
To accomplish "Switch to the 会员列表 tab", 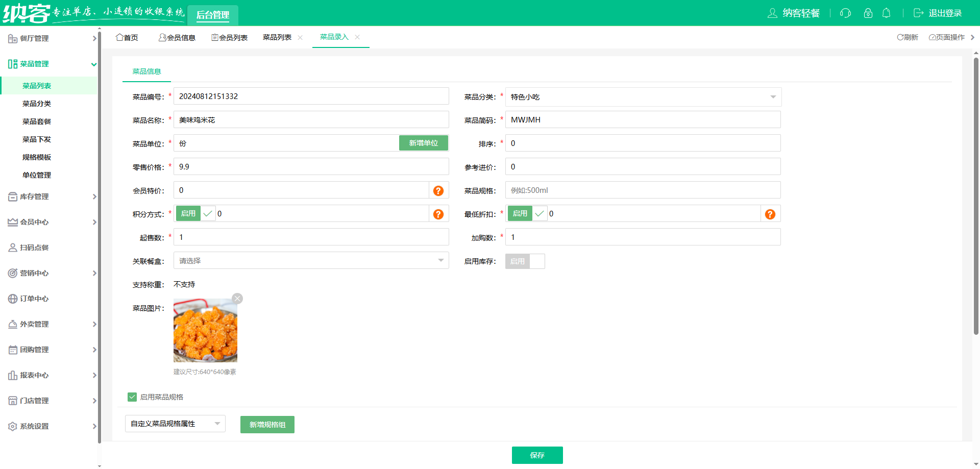I will point(229,37).
